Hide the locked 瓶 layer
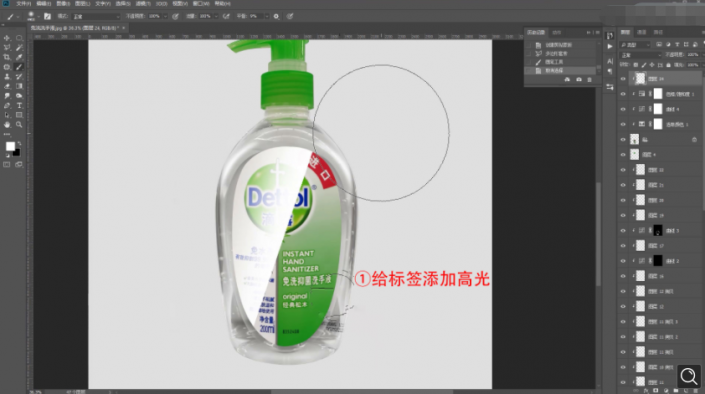 tap(623, 139)
